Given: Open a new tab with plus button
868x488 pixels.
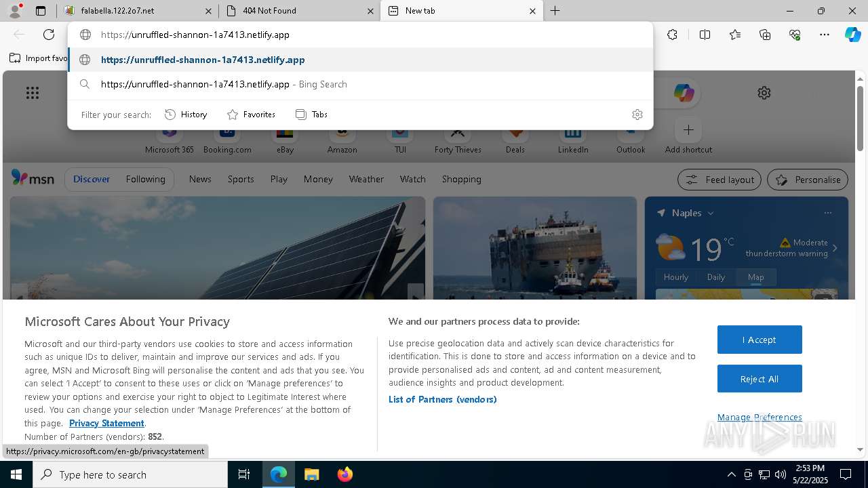Looking at the screenshot, I should [555, 11].
